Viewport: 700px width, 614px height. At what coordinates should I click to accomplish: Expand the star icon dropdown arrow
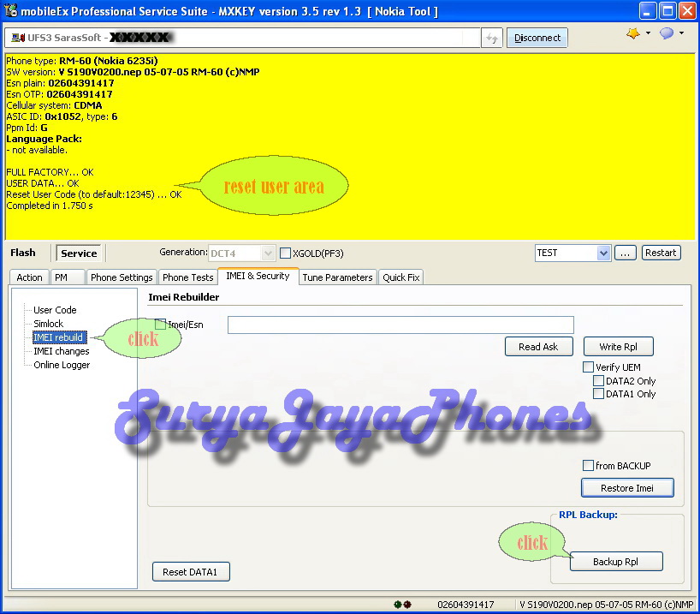[648, 33]
